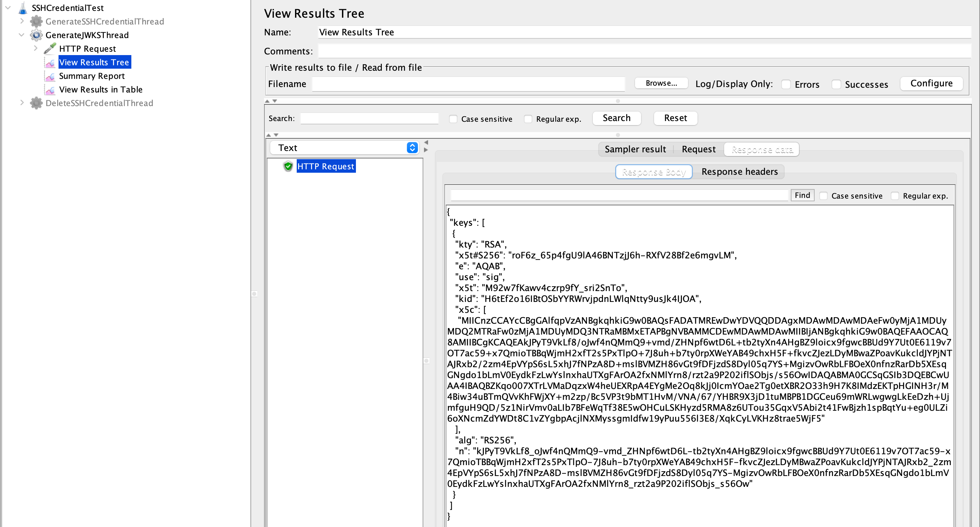
Task: Click the SSHCredentialTest test plan flask icon
Action: tap(23, 7)
